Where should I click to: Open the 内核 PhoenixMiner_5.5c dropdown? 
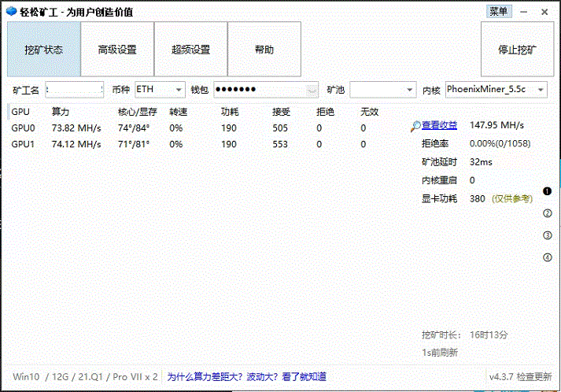point(540,90)
